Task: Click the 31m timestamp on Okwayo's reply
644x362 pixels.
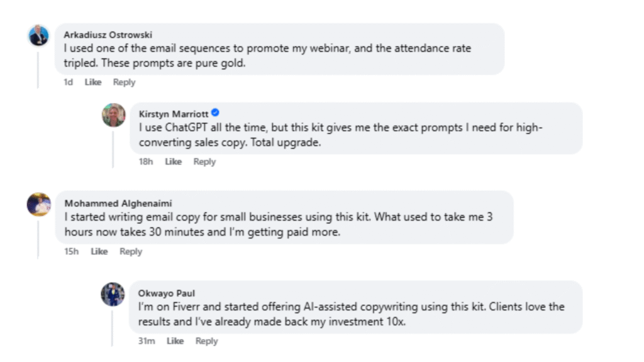Action: pyautogui.click(x=148, y=341)
